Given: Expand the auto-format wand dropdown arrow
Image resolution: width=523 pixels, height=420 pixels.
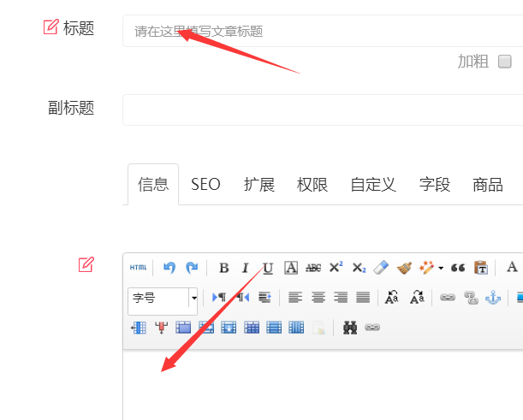Looking at the screenshot, I should [441, 268].
